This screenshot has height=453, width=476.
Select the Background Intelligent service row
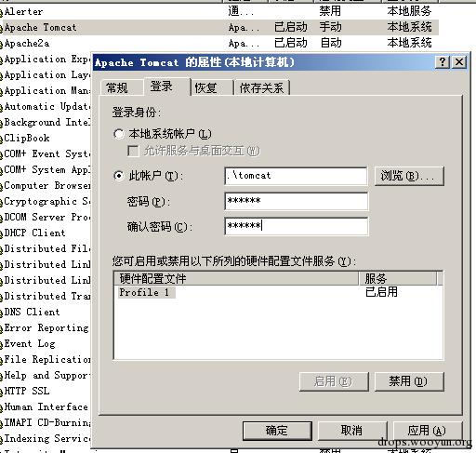point(46,122)
